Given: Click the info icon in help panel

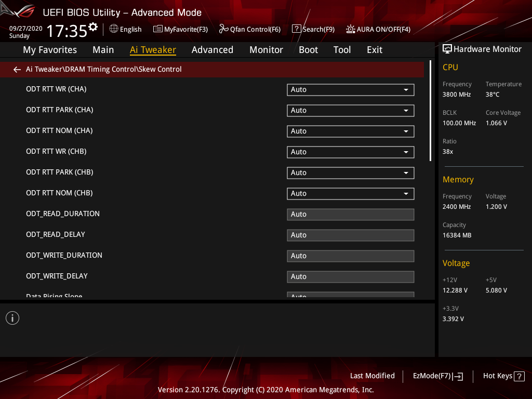Looking at the screenshot, I should click(12, 318).
